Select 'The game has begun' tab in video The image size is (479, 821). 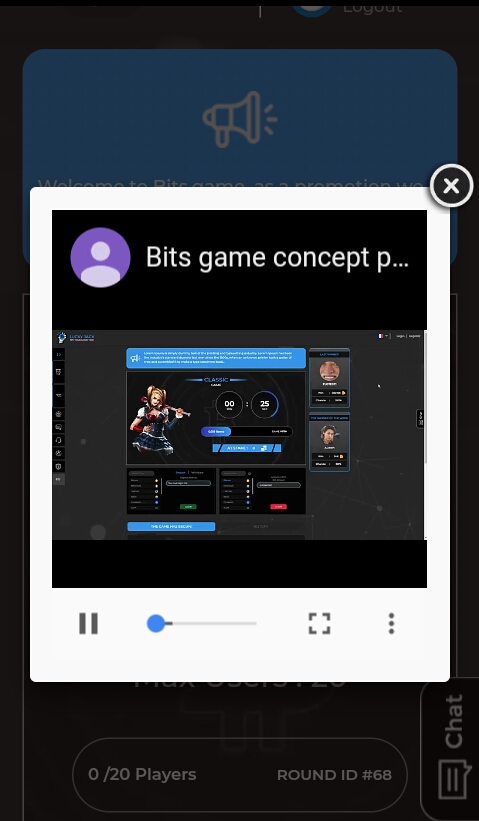[x=171, y=526]
